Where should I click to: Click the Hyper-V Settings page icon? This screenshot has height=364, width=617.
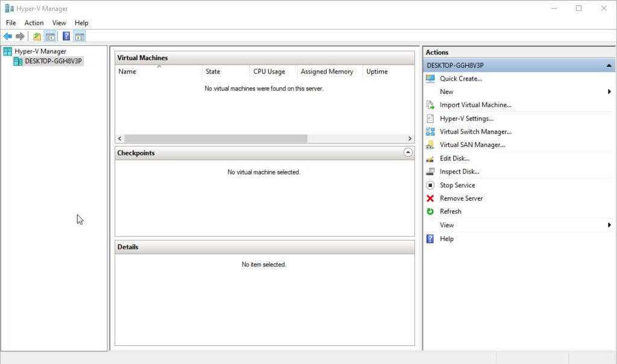[x=430, y=119]
